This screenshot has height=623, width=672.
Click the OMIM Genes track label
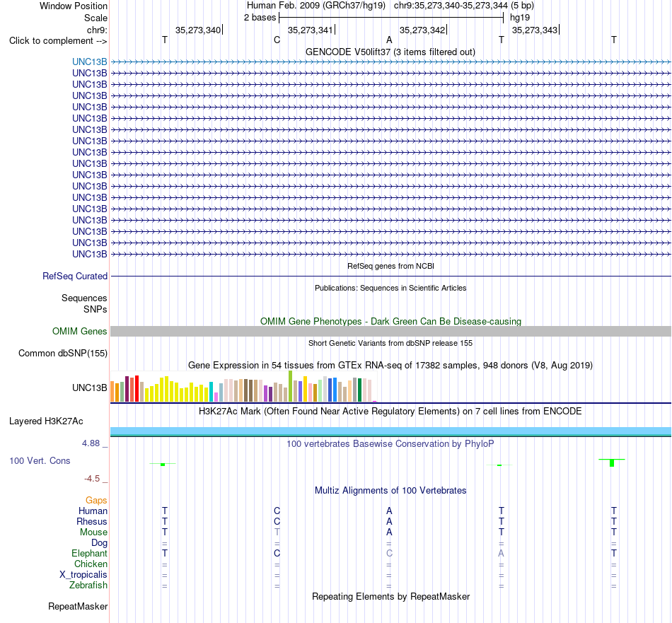[79, 331]
